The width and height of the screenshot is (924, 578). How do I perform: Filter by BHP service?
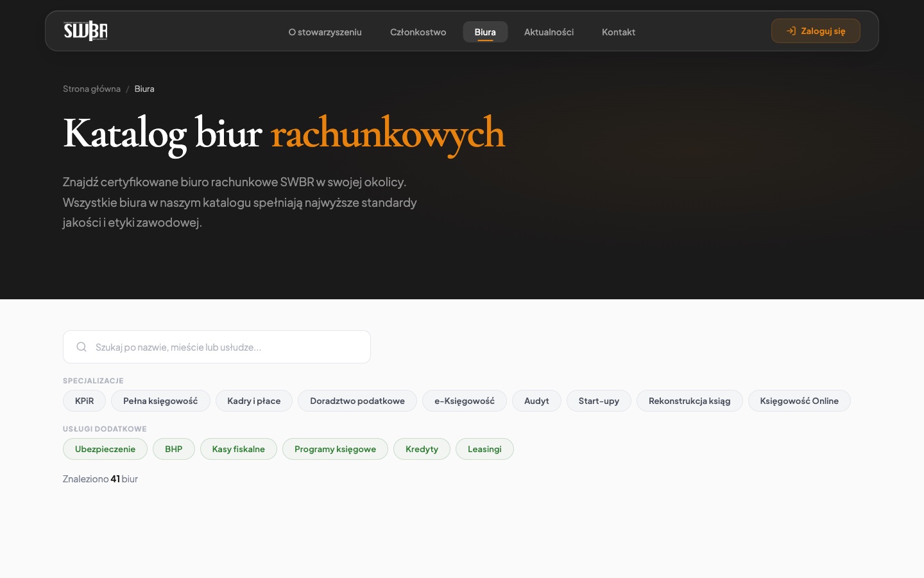174,449
